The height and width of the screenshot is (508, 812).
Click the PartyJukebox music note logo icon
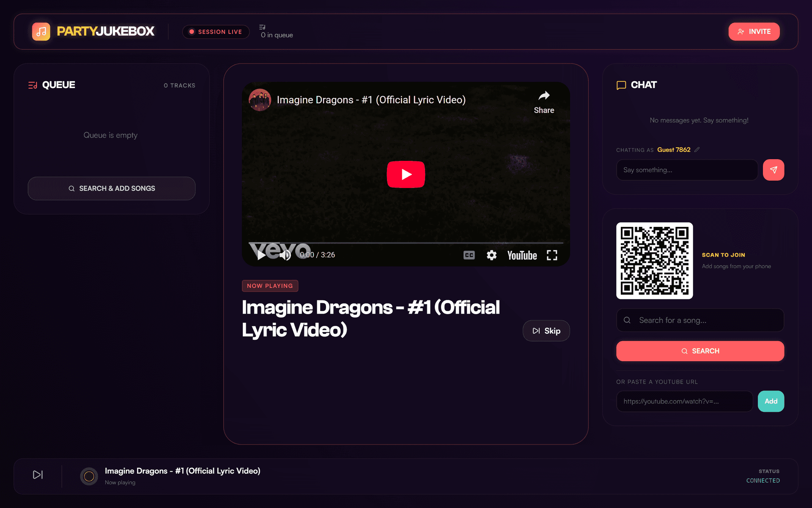coord(41,31)
